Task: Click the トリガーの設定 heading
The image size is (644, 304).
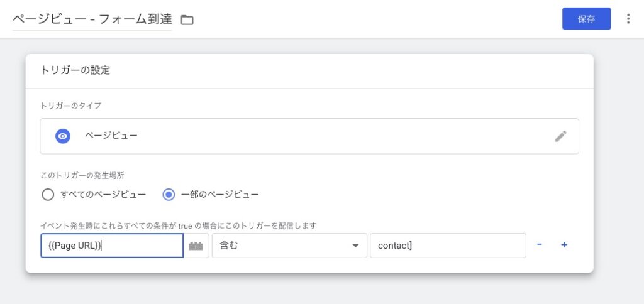Action: [x=75, y=70]
